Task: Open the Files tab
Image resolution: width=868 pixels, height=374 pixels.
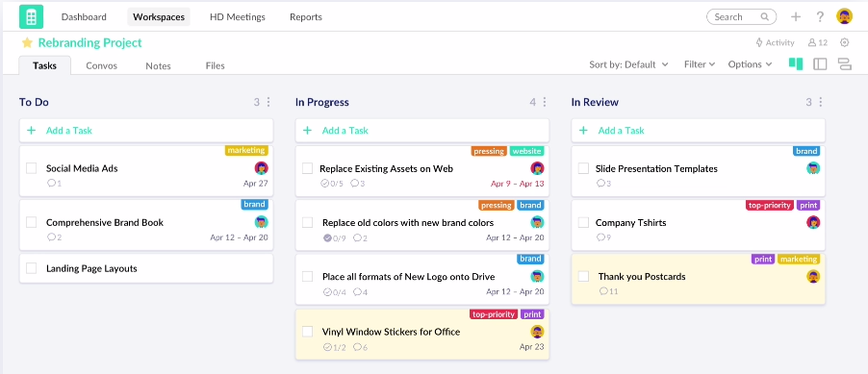Action: coord(215,65)
